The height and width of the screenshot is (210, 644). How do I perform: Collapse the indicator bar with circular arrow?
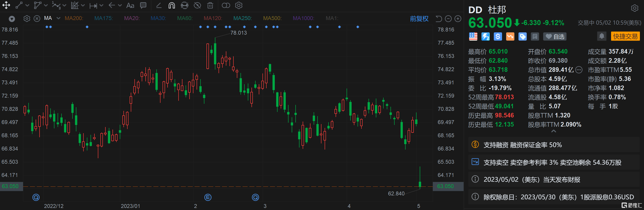438,19
